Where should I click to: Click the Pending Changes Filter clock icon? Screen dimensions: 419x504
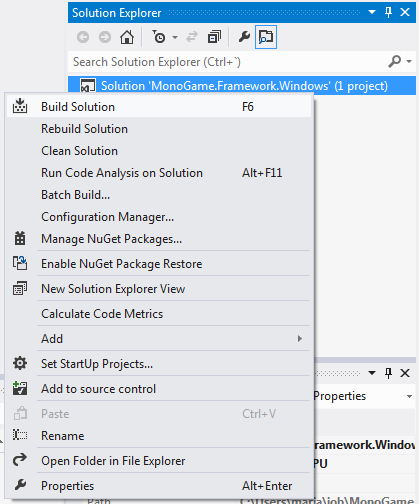(x=159, y=37)
